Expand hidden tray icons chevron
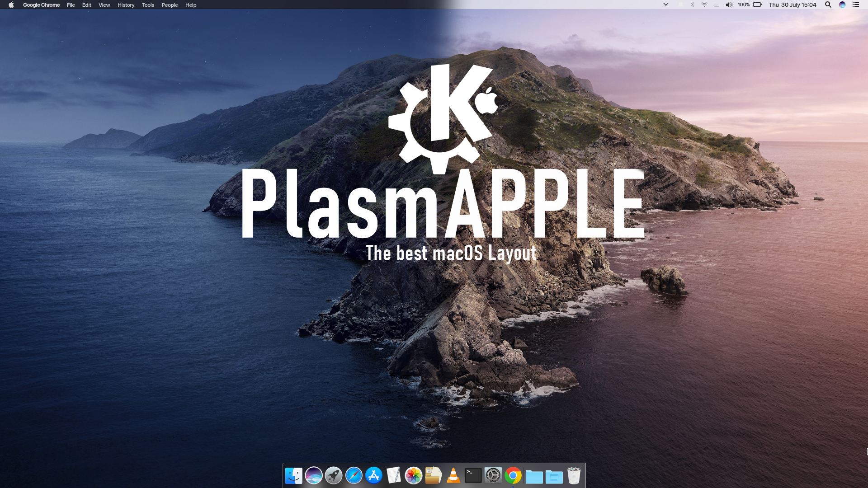Screen dimensions: 868x488 [x=666, y=5]
